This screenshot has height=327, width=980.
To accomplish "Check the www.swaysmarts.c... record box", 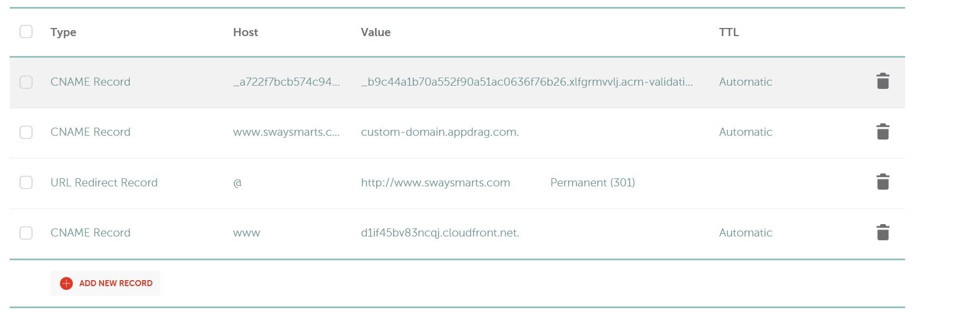I will (26, 132).
